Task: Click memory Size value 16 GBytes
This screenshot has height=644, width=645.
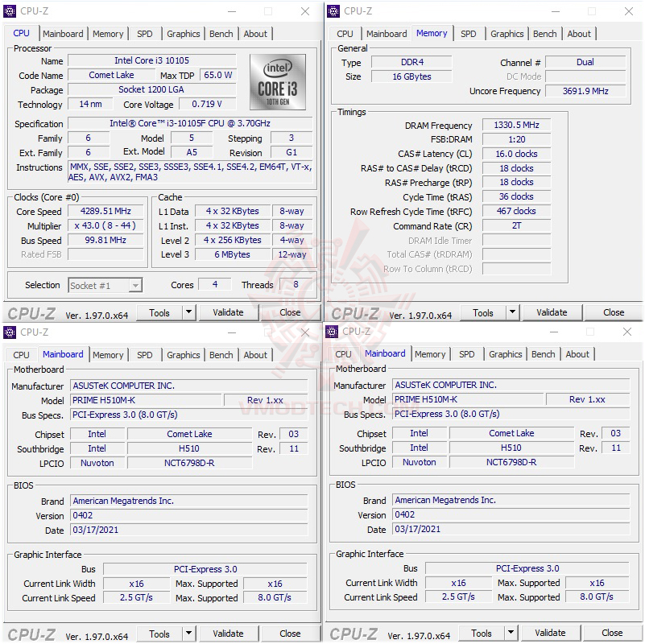Action: (x=411, y=76)
